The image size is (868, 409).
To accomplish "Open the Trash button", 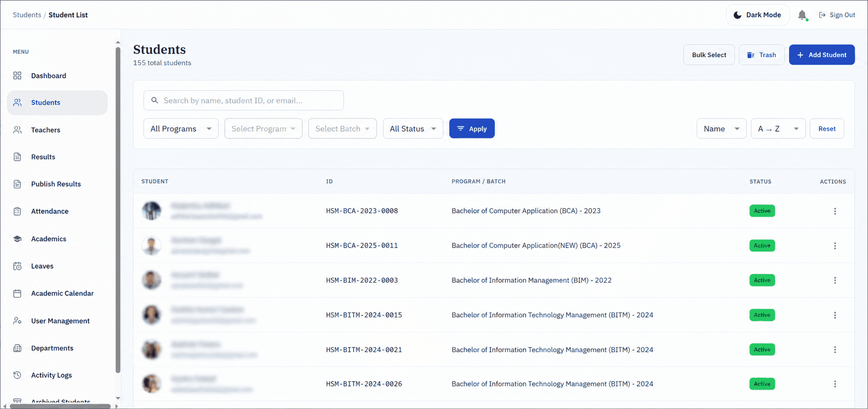I will click(762, 55).
